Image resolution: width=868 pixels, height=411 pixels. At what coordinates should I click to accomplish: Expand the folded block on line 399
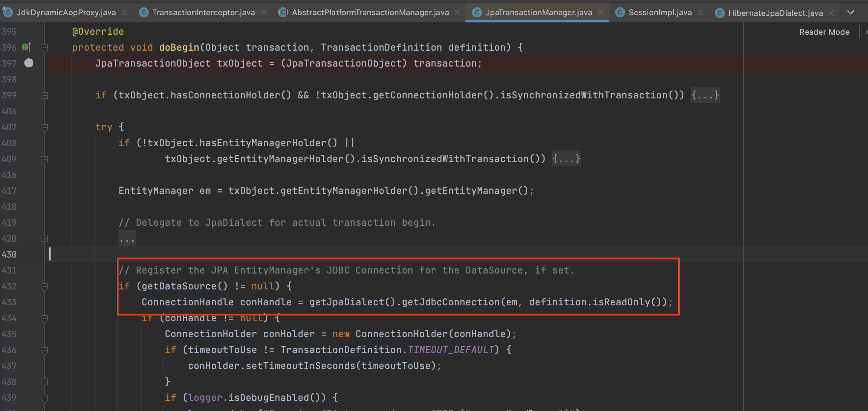(45, 95)
